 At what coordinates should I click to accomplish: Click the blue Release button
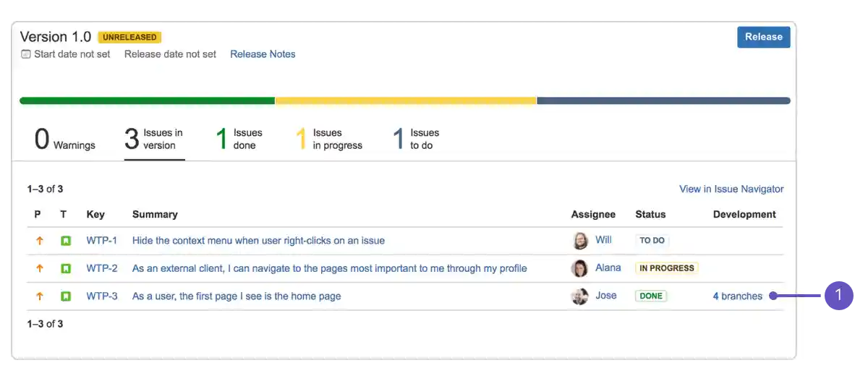point(763,37)
